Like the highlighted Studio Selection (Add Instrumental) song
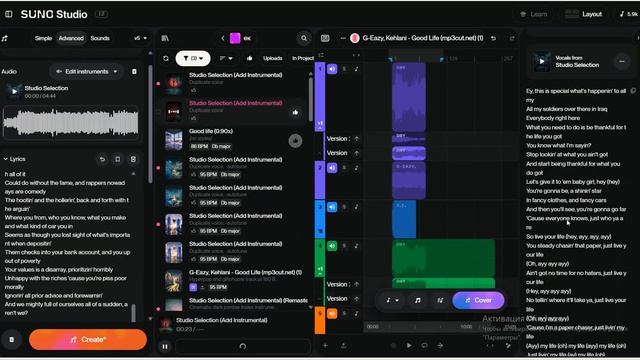This screenshot has width=640, height=360. click(295, 112)
